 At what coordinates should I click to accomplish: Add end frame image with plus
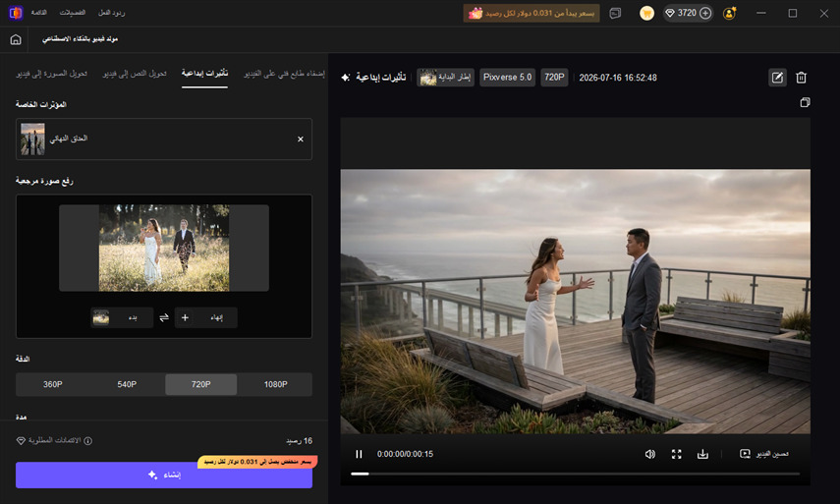(x=185, y=317)
